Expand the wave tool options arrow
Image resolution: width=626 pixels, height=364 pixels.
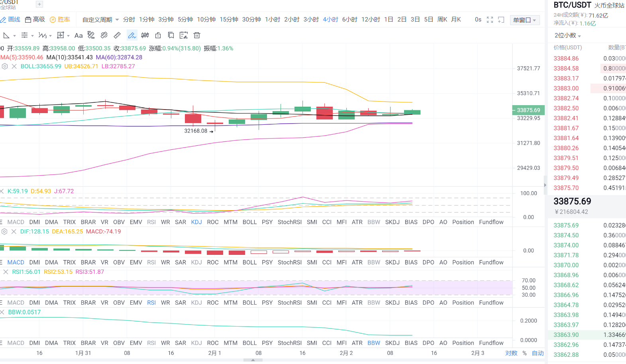click(x=50, y=36)
